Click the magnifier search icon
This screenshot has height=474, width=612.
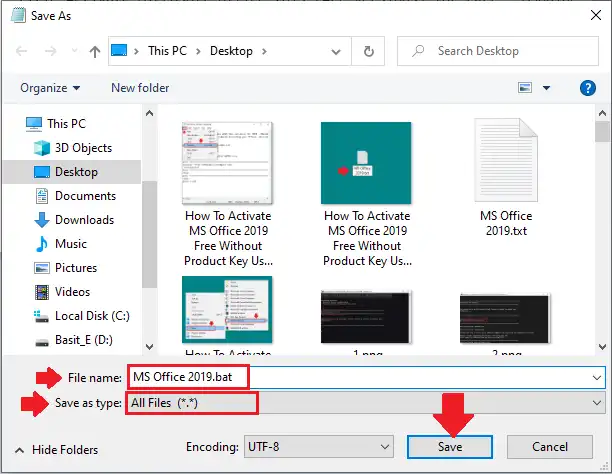point(418,51)
